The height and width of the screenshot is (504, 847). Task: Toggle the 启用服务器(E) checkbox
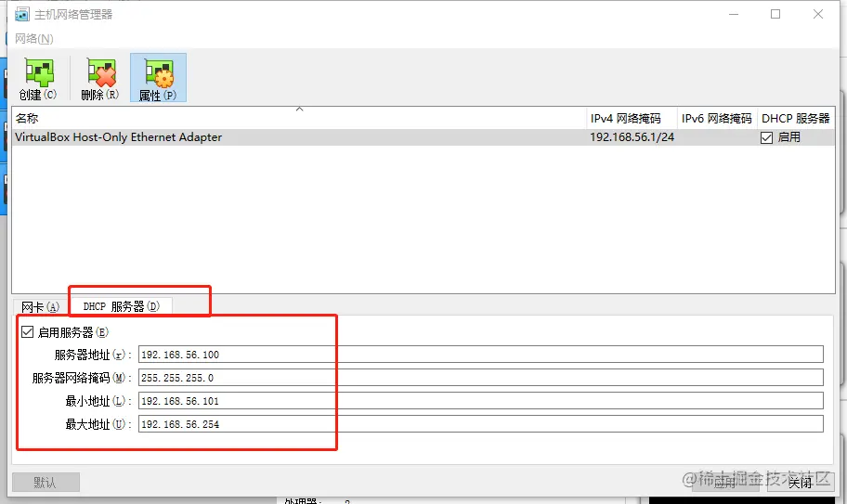coord(28,332)
